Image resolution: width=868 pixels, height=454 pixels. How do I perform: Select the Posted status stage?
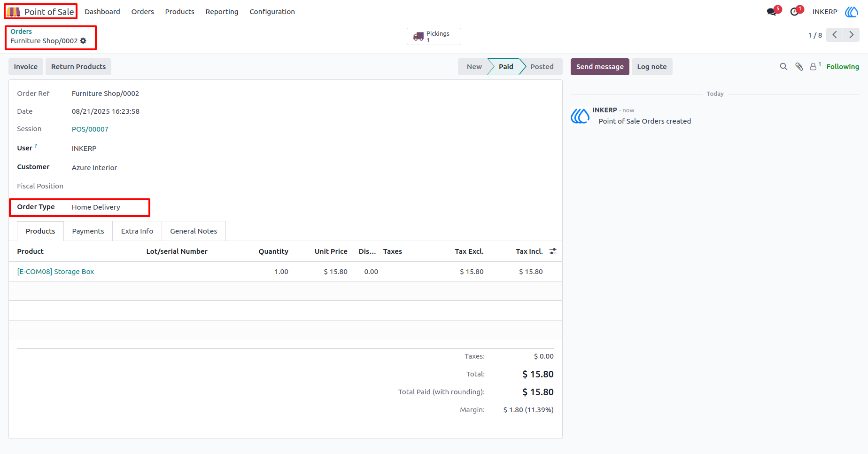point(542,67)
